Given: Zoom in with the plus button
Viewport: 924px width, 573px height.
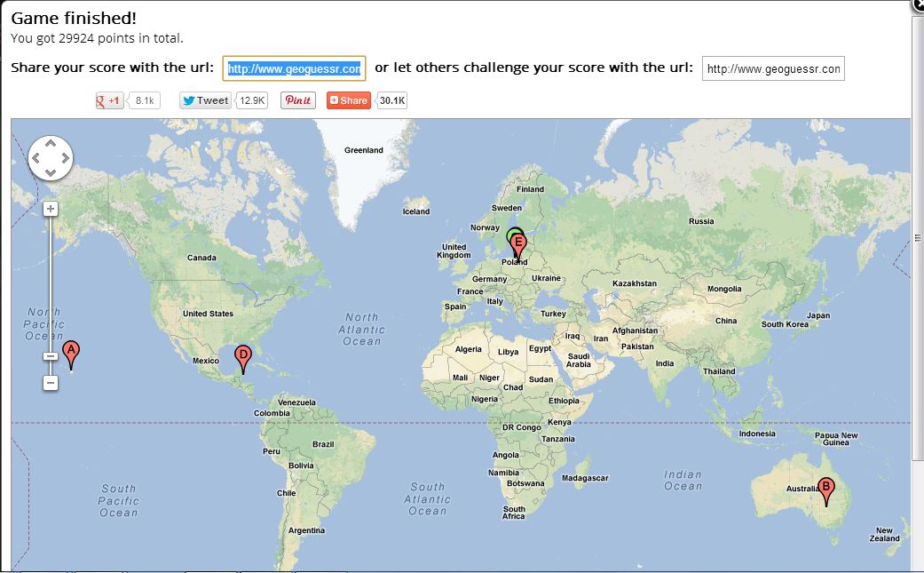Looking at the screenshot, I should coord(51,209).
